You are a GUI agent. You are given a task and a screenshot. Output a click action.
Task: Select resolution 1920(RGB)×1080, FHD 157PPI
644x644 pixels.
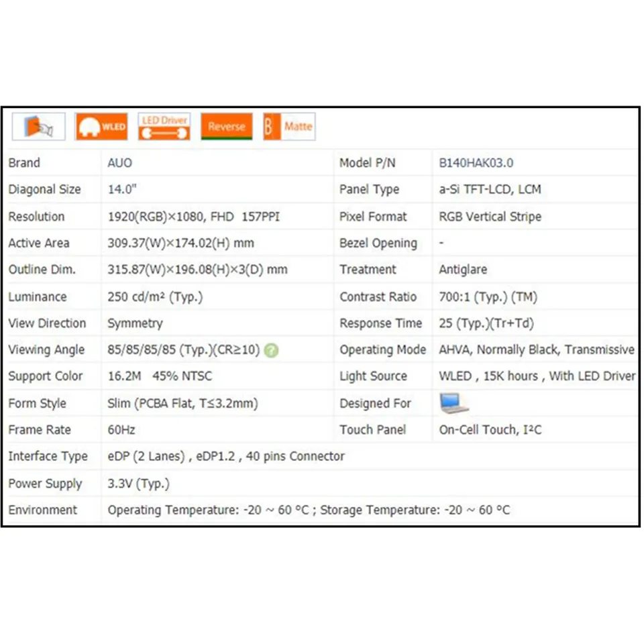[x=193, y=217]
